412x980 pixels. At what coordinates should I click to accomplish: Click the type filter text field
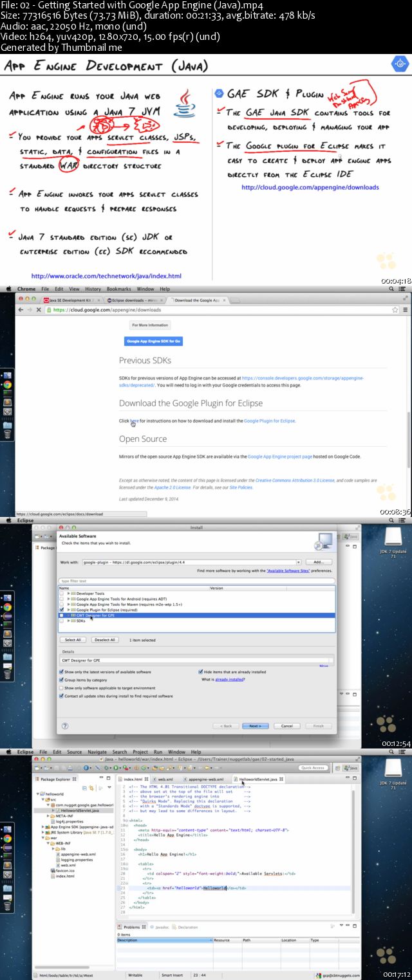pos(197,581)
